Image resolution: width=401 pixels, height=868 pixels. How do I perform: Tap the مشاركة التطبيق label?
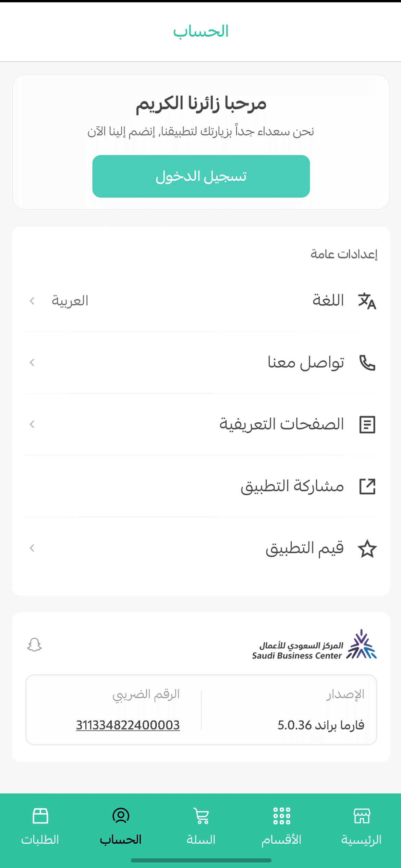click(x=292, y=486)
